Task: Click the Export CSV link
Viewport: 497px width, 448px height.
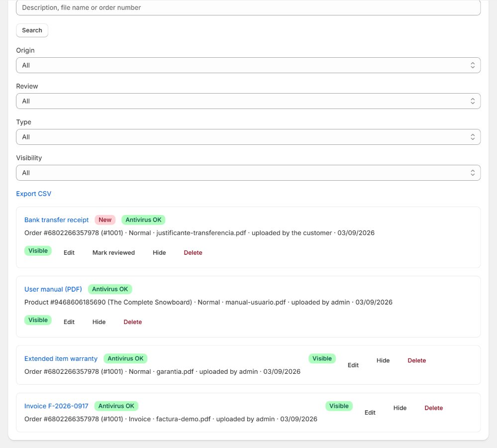Action: coord(34,194)
